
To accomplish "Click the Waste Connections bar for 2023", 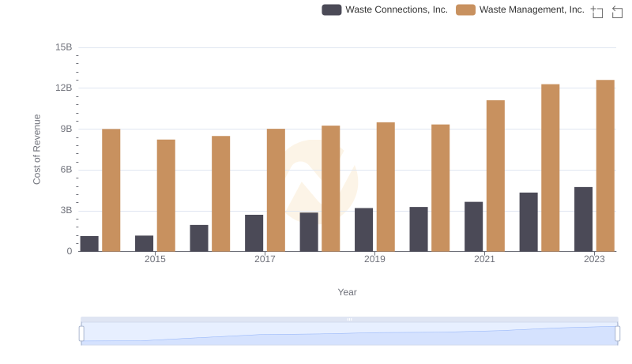I will pyautogui.click(x=583, y=219).
